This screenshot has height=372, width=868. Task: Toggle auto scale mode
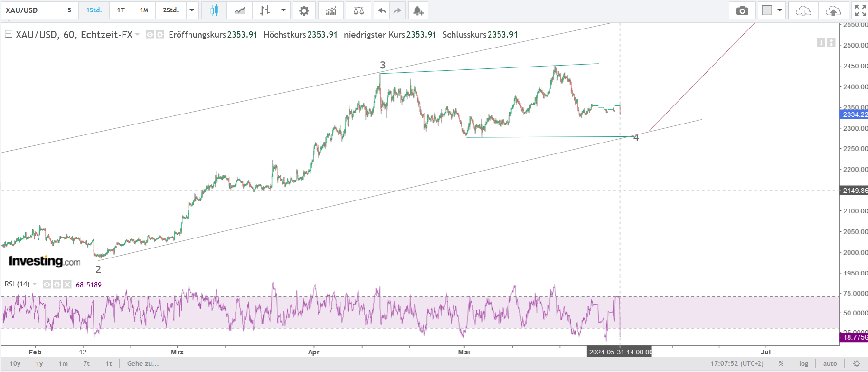(x=830, y=363)
